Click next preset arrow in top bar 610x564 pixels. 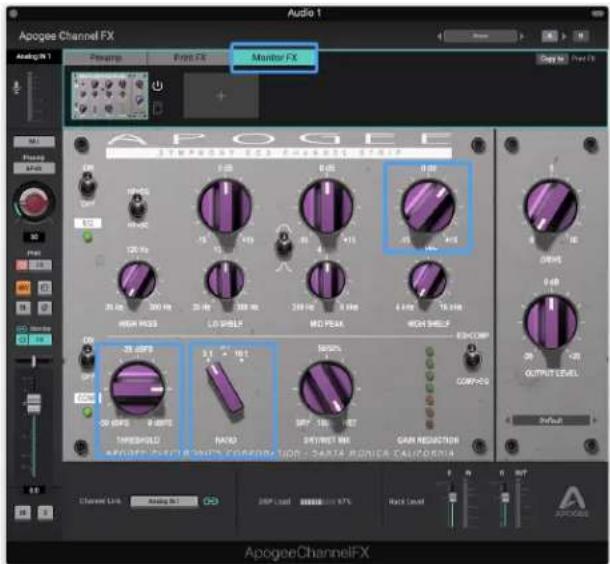click(522, 36)
